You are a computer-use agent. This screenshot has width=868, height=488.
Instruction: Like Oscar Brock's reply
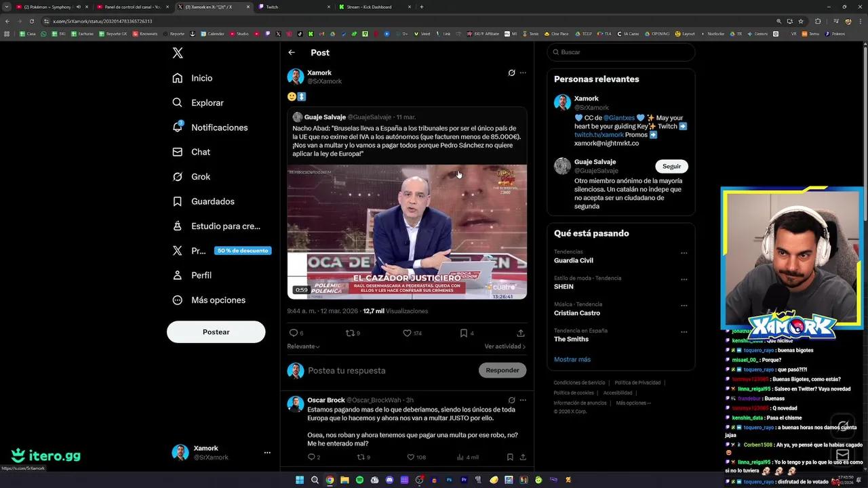[411, 457]
